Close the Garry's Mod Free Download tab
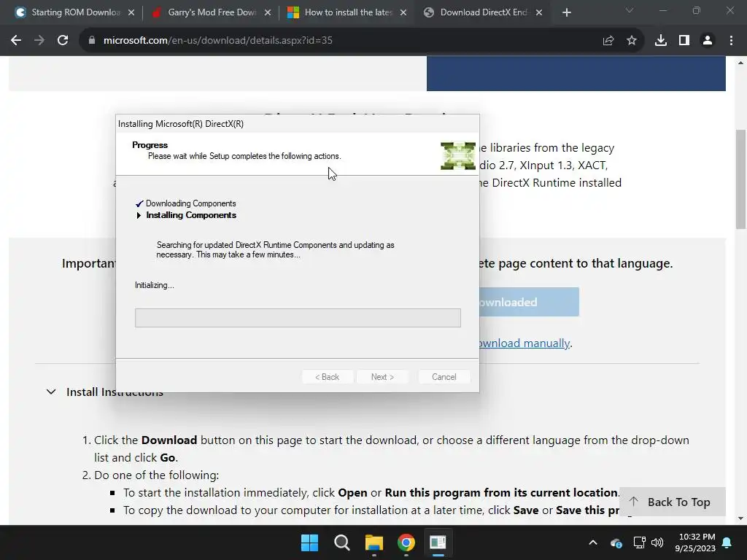 coord(268,12)
